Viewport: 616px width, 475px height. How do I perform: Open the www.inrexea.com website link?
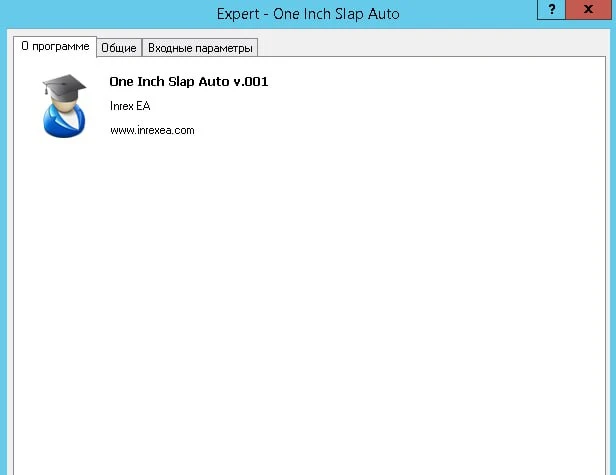151,130
